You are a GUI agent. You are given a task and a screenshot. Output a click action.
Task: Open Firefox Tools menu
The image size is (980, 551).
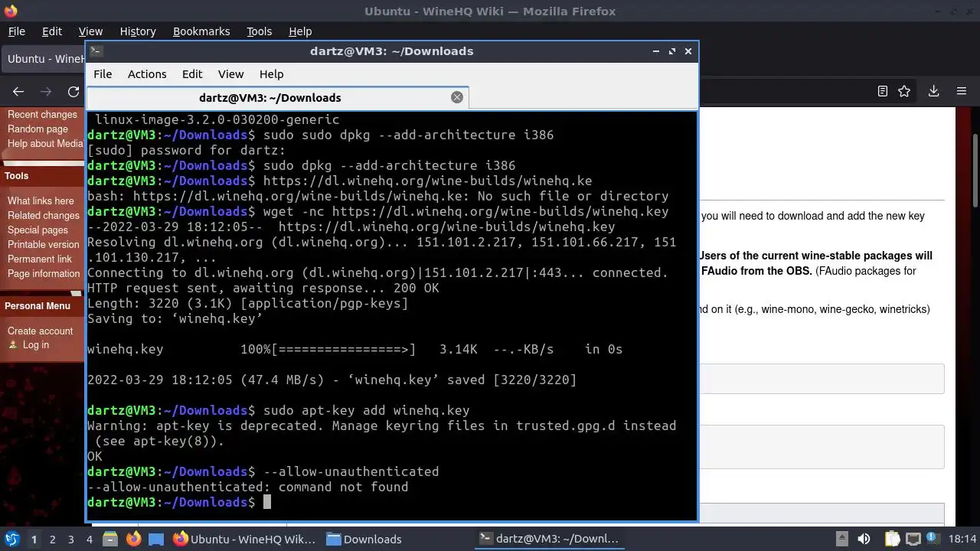point(259,31)
